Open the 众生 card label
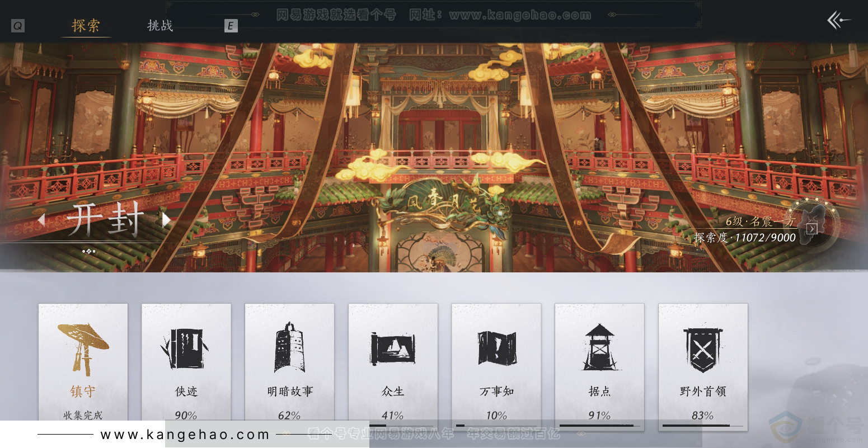 pyautogui.click(x=392, y=392)
